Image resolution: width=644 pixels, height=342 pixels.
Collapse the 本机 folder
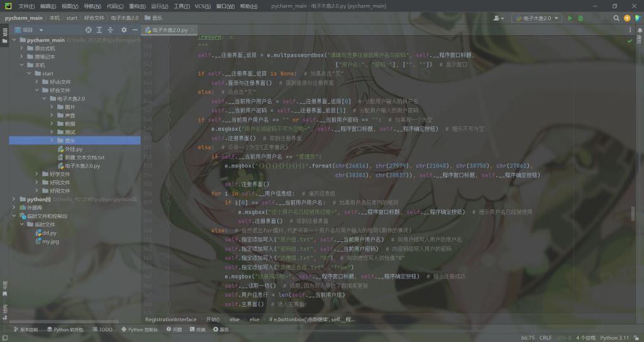[22, 65]
